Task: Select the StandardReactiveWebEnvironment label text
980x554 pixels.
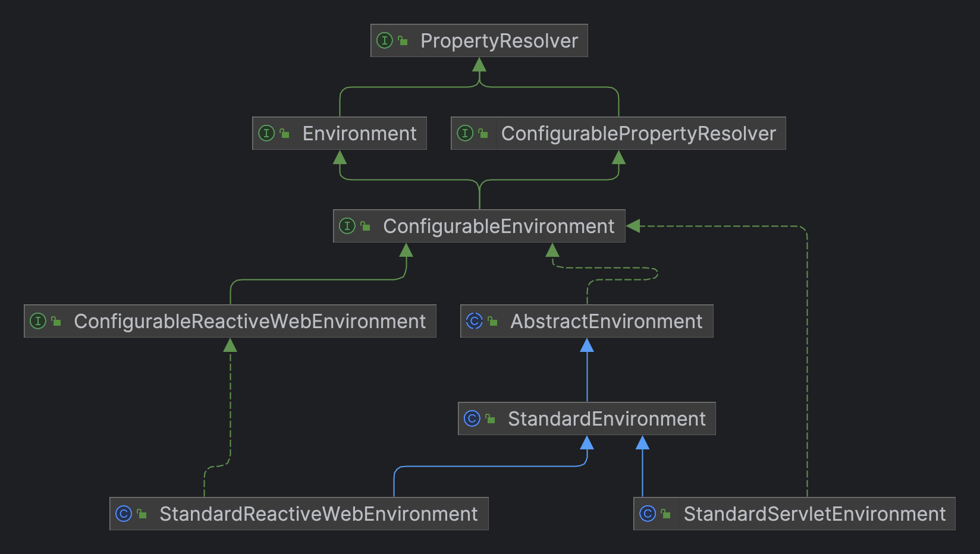Action: click(318, 514)
